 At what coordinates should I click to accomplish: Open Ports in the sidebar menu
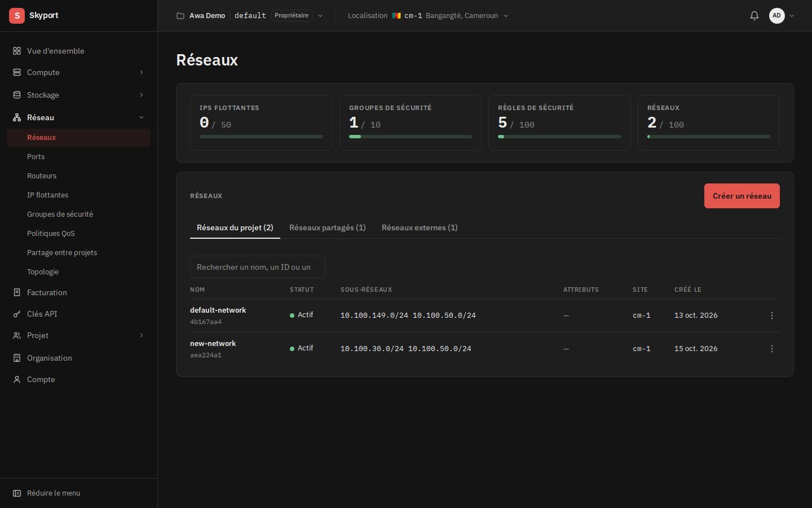click(x=36, y=156)
